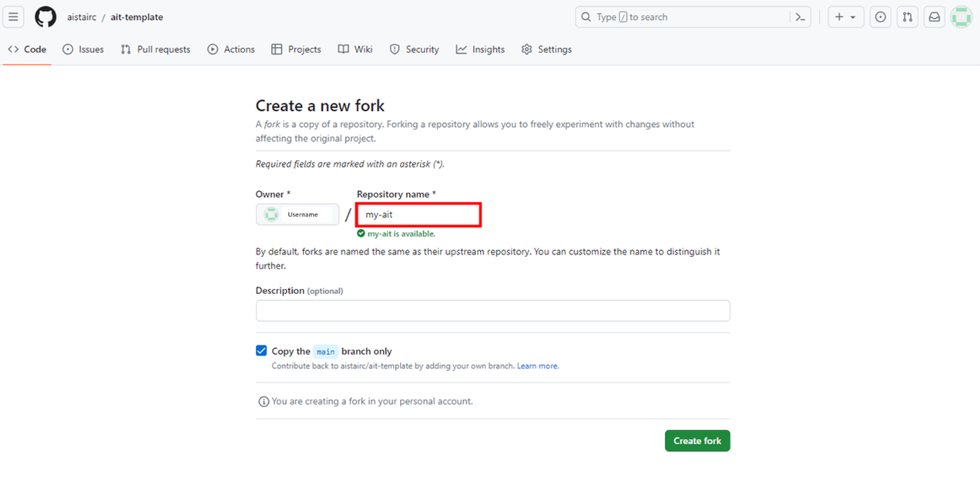The width and height of the screenshot is (980, 485).
Task: Expand the Owner dropdown
Action: tap(297, 215)
